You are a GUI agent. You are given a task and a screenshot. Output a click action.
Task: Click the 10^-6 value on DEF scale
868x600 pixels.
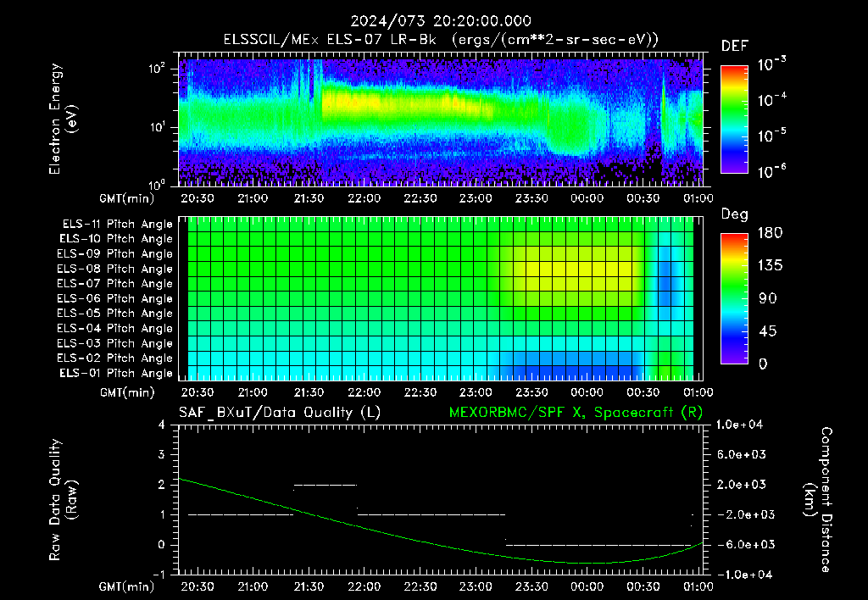pyautogui.click(x=772, y=170)
